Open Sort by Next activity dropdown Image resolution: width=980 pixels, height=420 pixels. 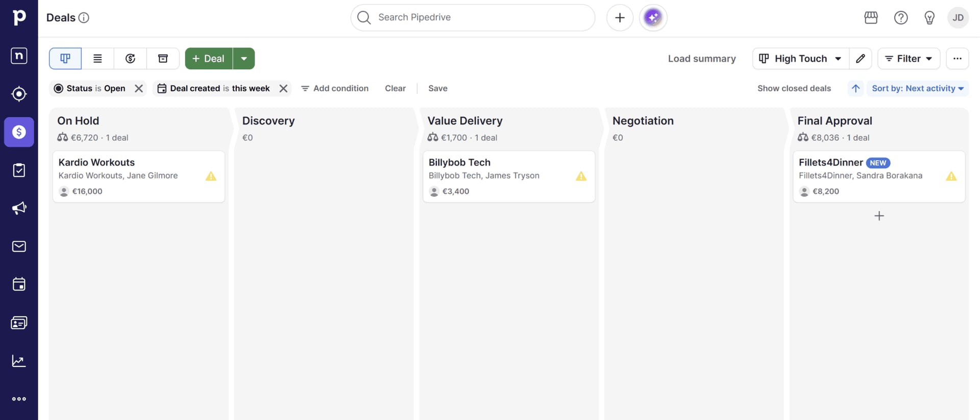pos(918,88)
